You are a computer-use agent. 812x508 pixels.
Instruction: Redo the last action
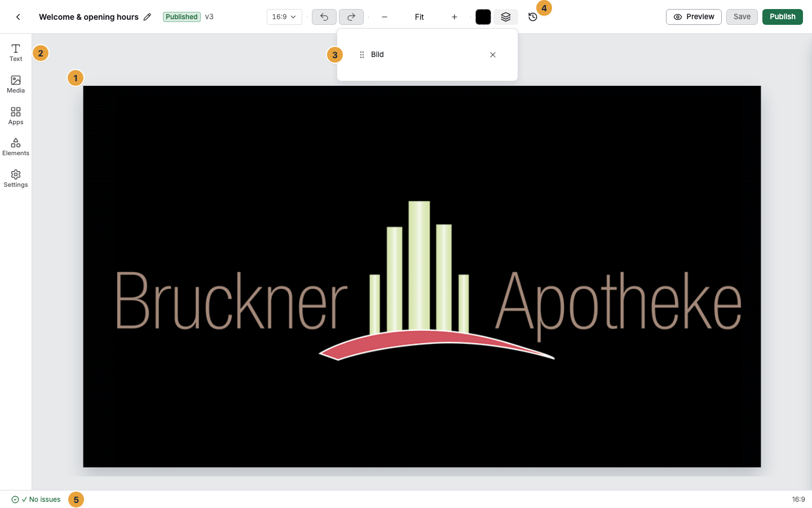351,17
